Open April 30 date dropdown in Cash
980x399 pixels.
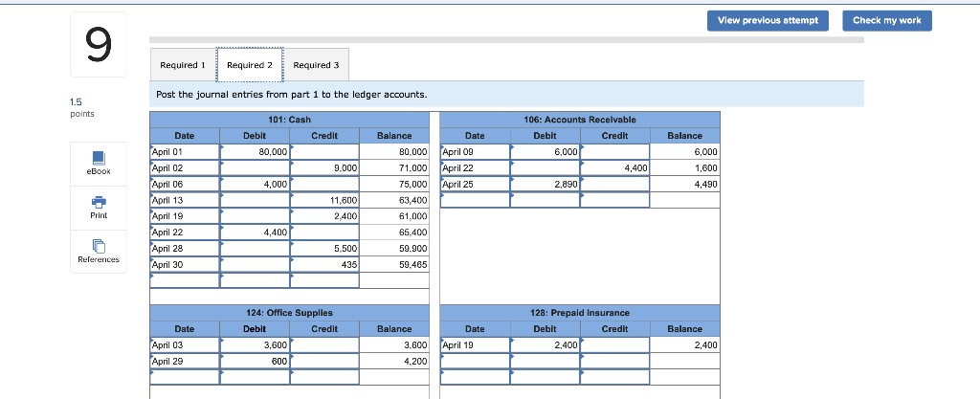[185, 265]
